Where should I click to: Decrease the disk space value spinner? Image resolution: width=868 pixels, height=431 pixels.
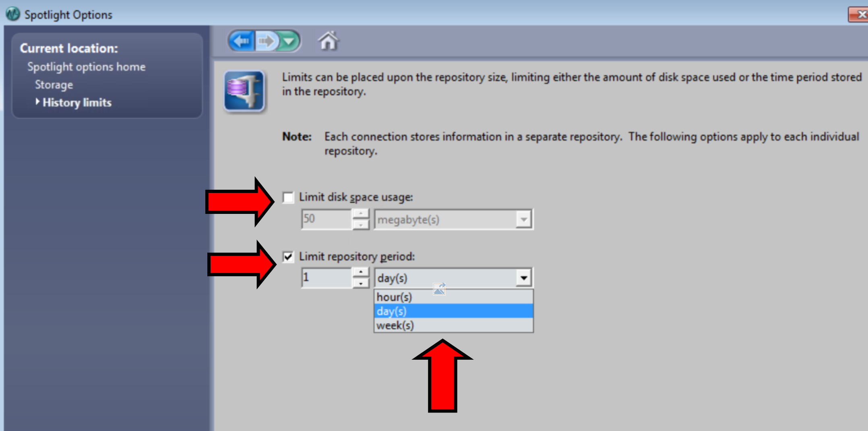(x=361, y=225)
